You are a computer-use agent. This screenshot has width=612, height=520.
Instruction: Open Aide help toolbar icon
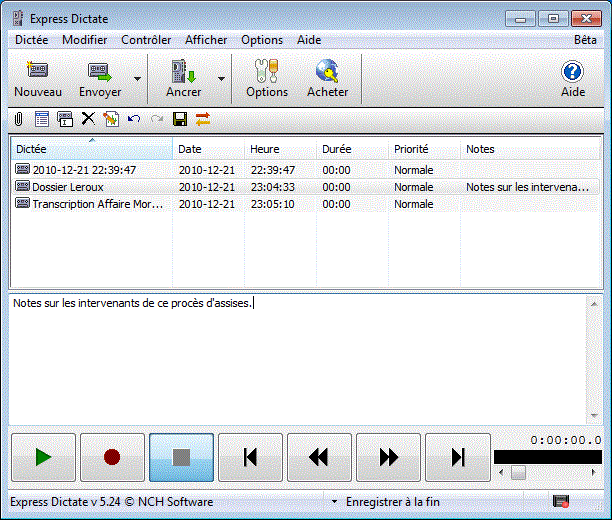(573, 79)
